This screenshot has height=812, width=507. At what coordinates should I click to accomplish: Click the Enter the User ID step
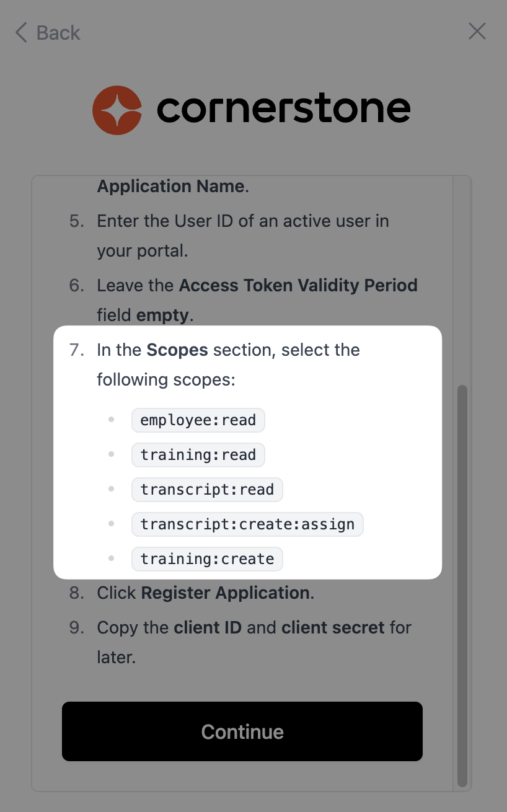click(243, 221)
